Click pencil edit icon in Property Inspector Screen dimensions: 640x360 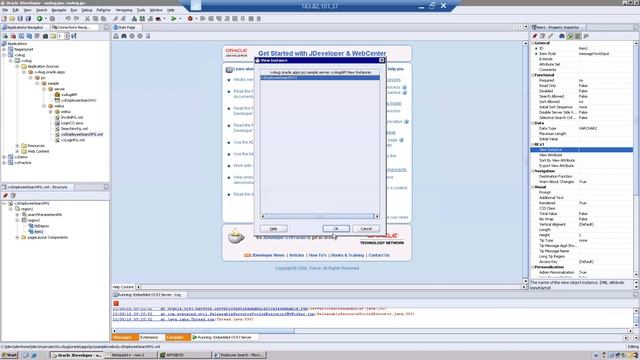point(550,36)
